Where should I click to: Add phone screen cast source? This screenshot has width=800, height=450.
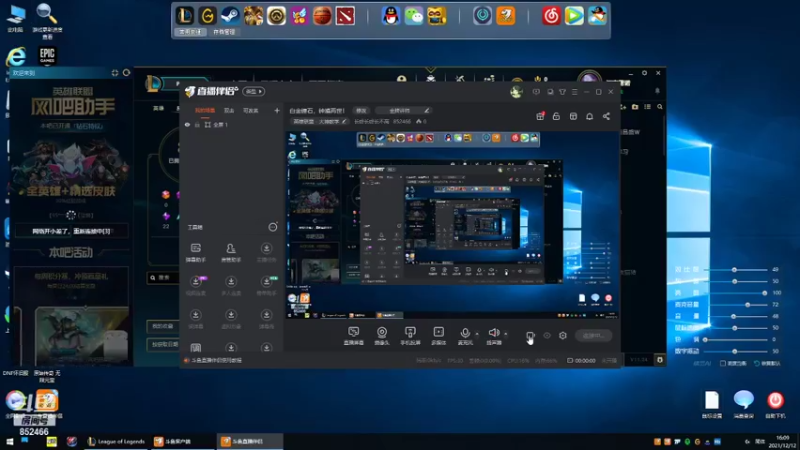click(410, 336)
